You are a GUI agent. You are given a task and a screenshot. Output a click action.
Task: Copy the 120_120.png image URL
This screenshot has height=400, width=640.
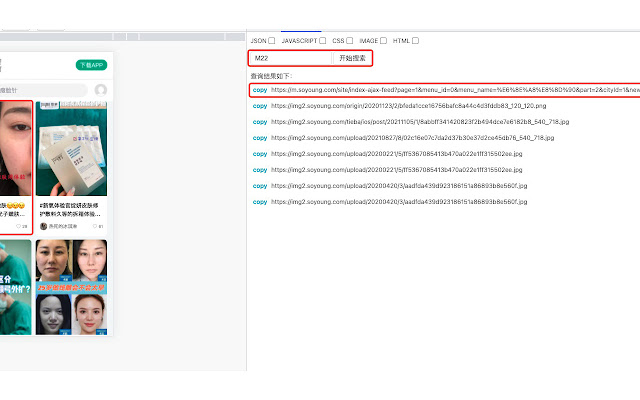coord(260,106)
